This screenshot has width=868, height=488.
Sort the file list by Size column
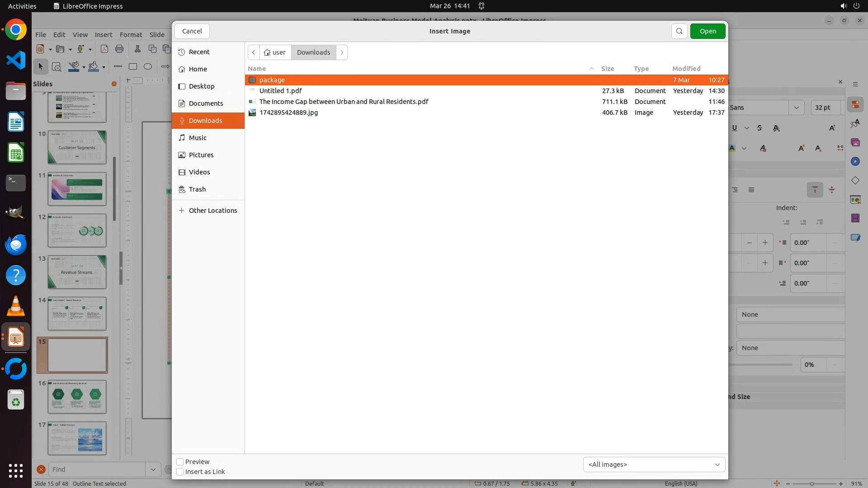pyautogui.click(x=607, y=69)
